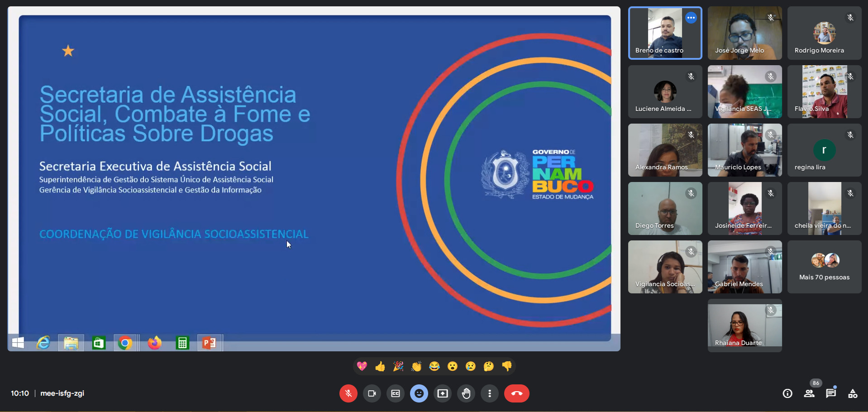868x412 pixels.
Task: Select Rhaiana Duarte's video tile
Action: point(744,325)
